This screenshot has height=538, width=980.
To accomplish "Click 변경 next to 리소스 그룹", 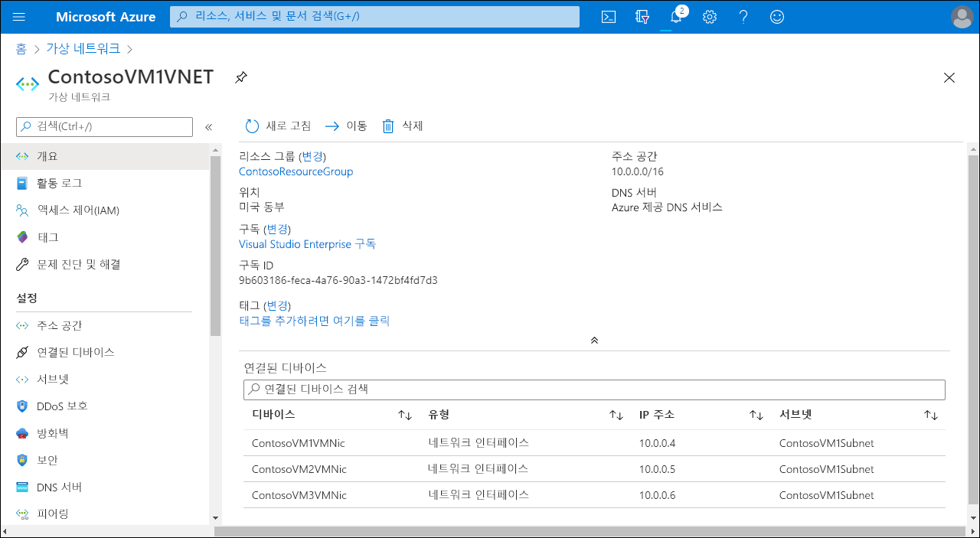I will point(312,156).
